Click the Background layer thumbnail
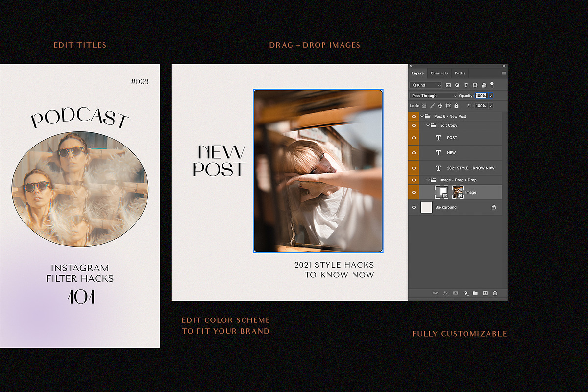Screen dimensions: 588x392 point(427,207)
